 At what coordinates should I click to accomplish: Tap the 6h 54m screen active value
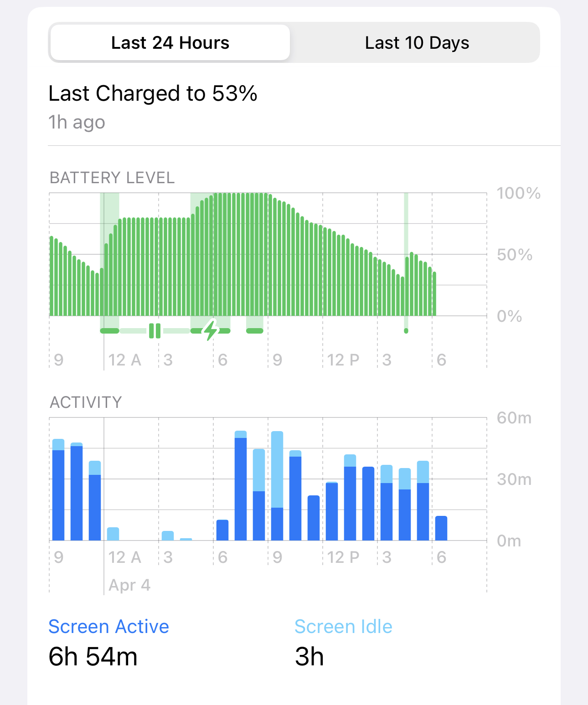(x=93, y=657)
